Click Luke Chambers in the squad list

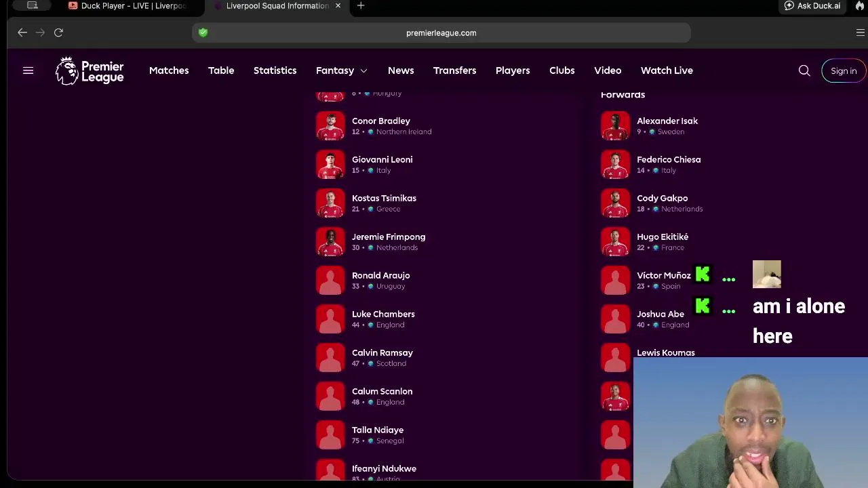(x=383, y=314)
